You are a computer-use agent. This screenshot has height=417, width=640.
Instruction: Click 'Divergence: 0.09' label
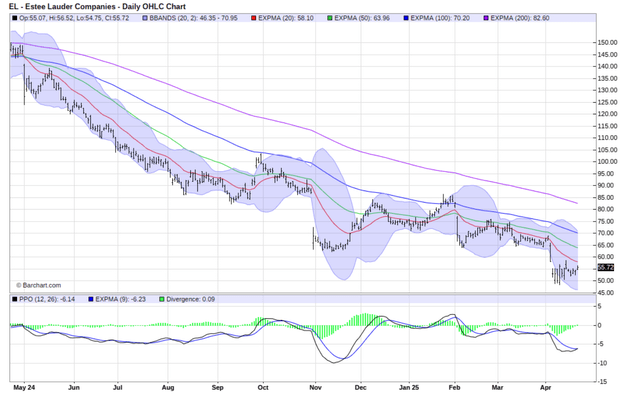click(x=191, y=299)
